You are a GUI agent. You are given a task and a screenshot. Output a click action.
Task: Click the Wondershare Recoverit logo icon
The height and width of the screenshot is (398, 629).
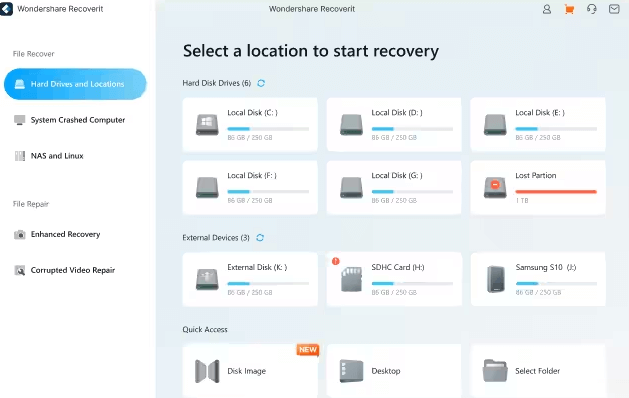click(x=6, y=9)
